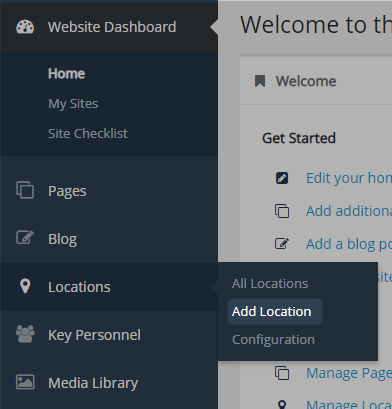The width and height of the screenshot is (392, 409).
Task: Follow the Manage Pages link
Action: tap(349, 373)
